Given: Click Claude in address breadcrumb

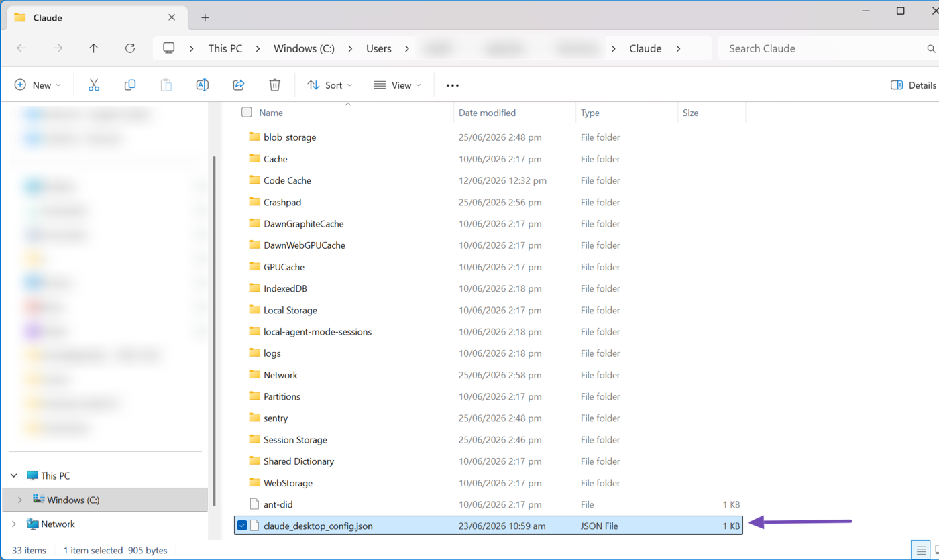Looking at the screenshot, I should pos(645,48).
